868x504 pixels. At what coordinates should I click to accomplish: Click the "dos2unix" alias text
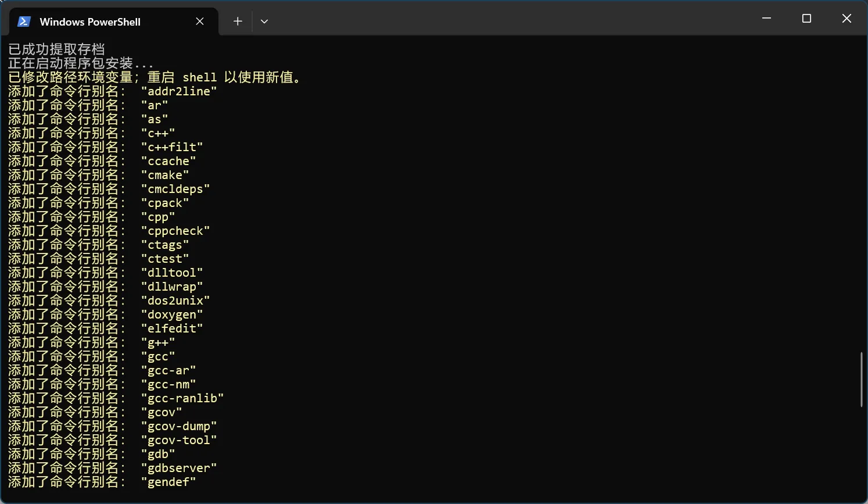pos(175,301)
